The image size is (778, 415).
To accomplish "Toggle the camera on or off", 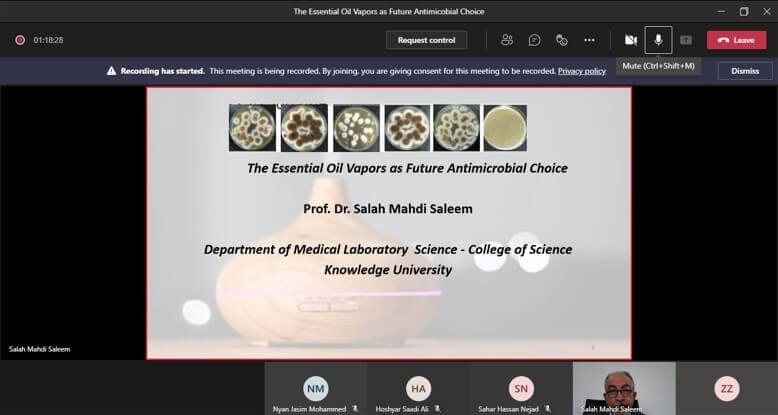I will point(631,40).
